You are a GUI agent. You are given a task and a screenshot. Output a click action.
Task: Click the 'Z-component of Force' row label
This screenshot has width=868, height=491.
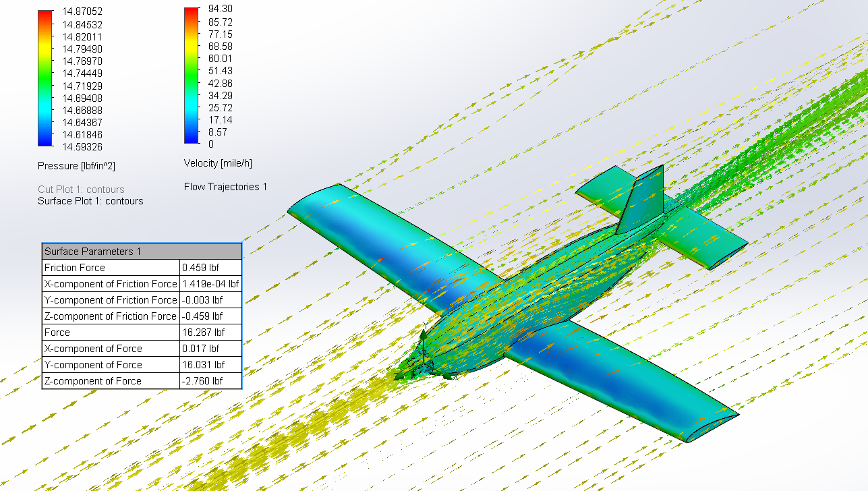click(x=93, y=381)
